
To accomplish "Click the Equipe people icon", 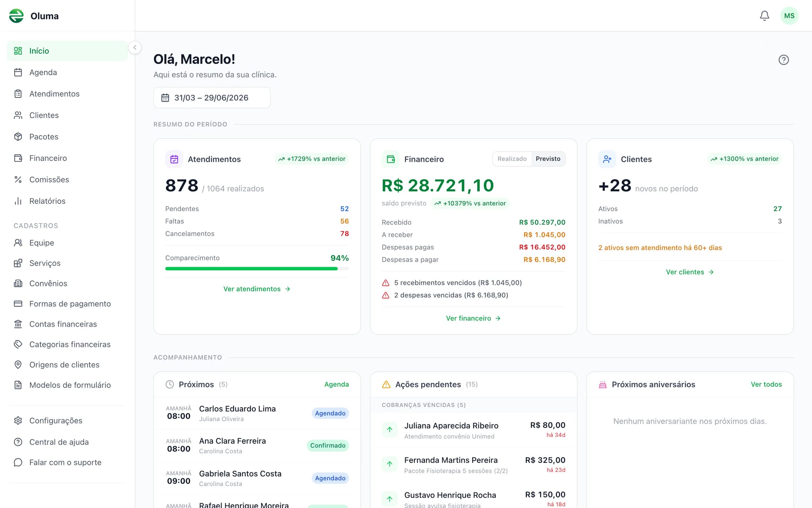I will (x=18, y=243).
